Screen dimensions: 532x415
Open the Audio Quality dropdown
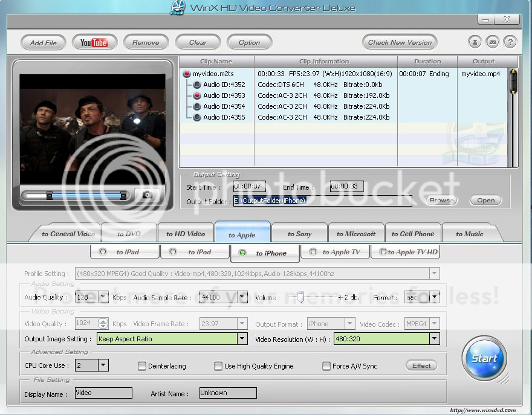pos(103,297)
